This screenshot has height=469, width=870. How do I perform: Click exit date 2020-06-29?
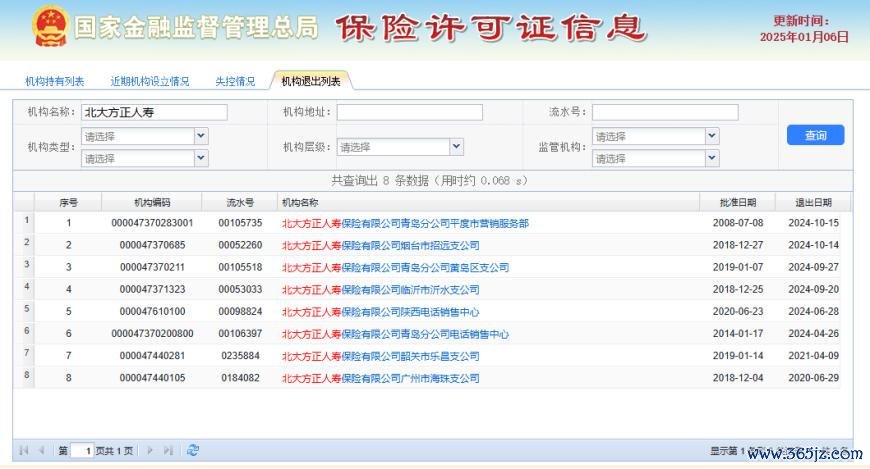[813, 378]
